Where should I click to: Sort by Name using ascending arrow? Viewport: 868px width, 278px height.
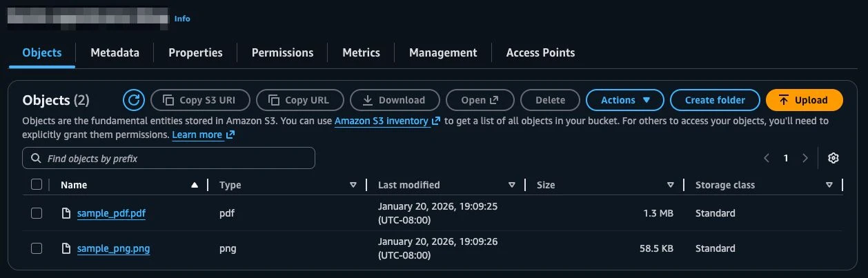(195, 185)
